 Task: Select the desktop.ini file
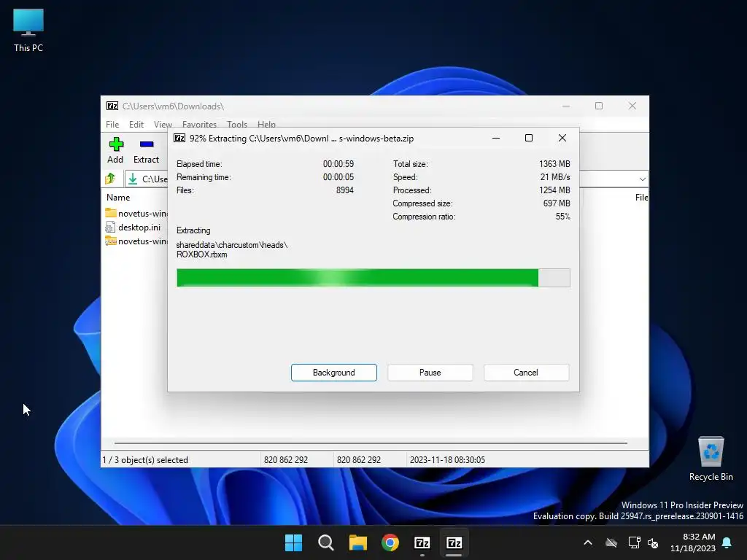pos(133,227)
